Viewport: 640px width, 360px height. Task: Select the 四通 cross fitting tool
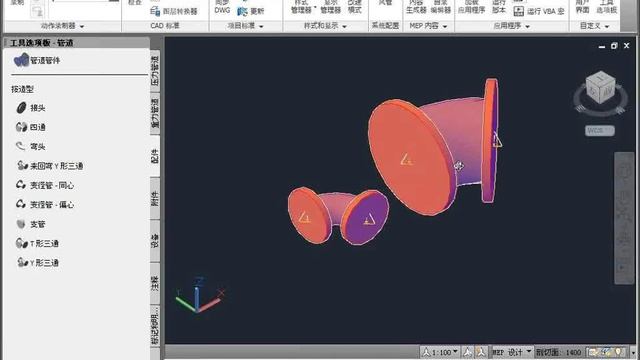(x=31, y=127)
